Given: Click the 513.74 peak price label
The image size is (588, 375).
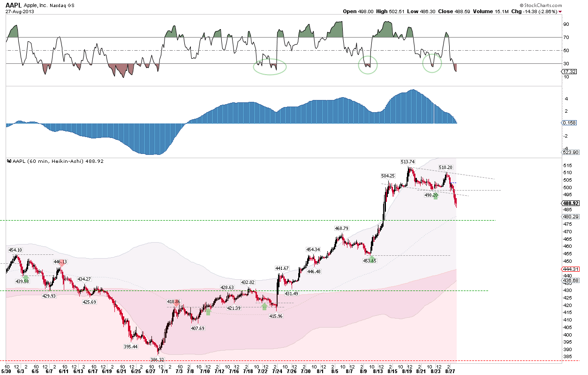Looking at the screenshot, I should point(407,161).
